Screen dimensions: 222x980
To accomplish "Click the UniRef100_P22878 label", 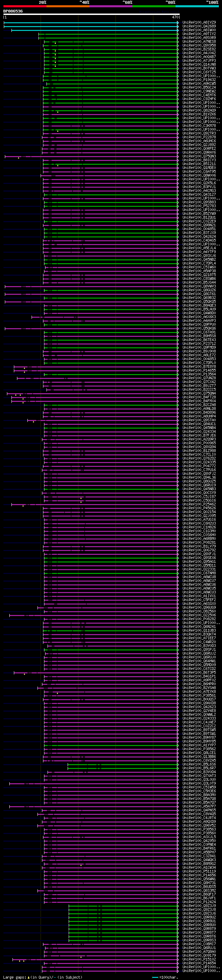I will pos(199,137).
